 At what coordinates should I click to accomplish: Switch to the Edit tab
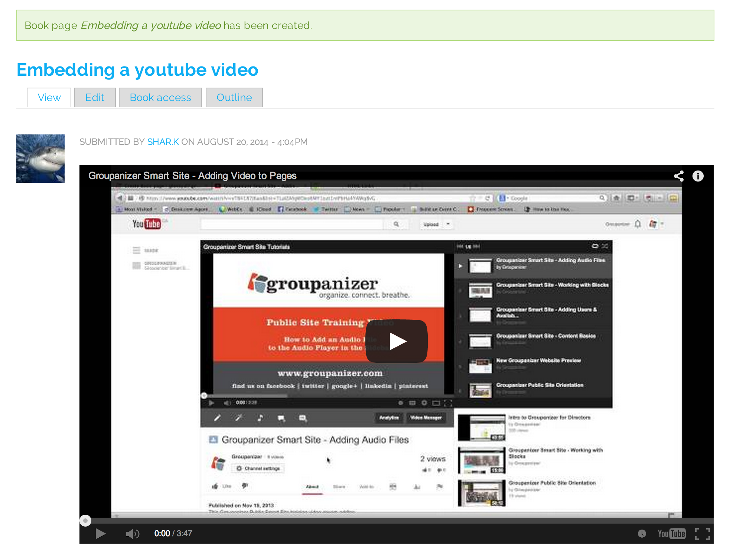coord(95,98)
